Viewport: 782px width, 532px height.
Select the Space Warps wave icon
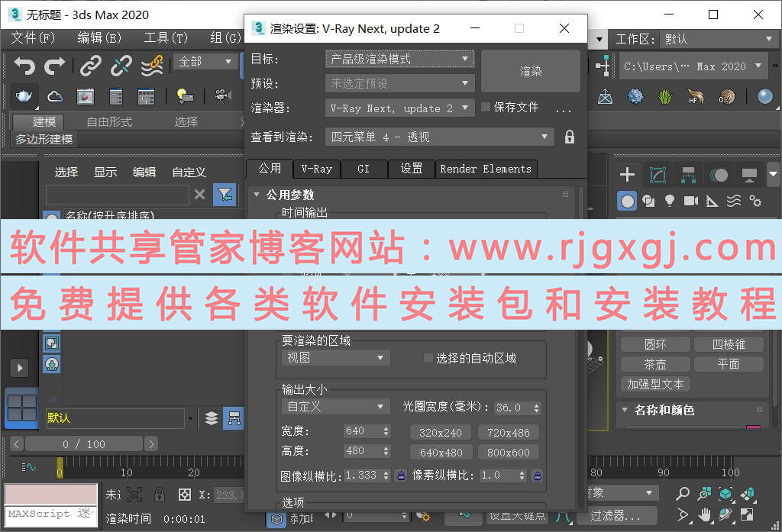pos(734,201)
